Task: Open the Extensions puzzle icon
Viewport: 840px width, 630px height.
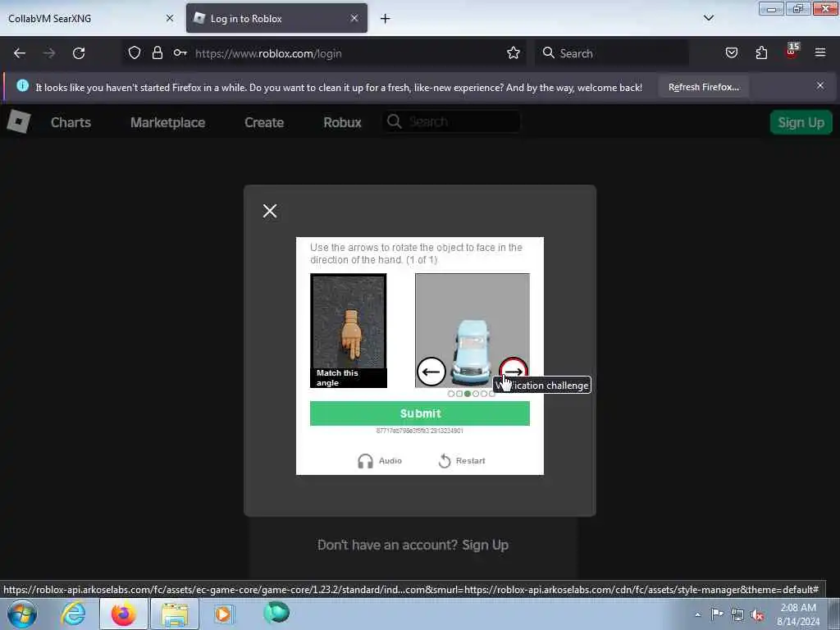Action: 761,53
